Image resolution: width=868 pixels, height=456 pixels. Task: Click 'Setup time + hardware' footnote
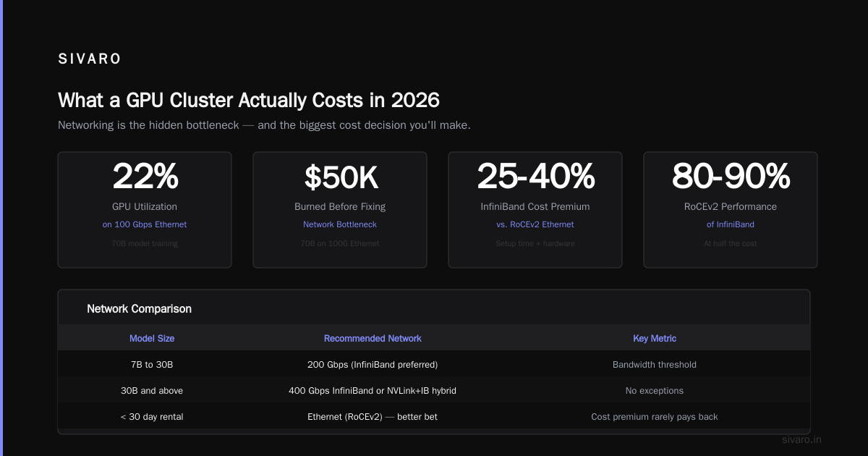pyautogui.click(x=535, y=243)
